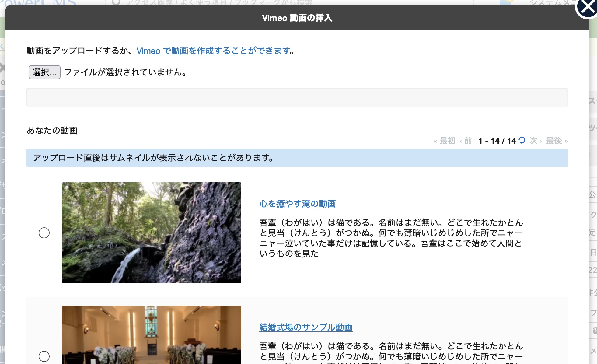
Task: Click the 1 - 14 / 14 page count
Action: (x=497, y=141)
